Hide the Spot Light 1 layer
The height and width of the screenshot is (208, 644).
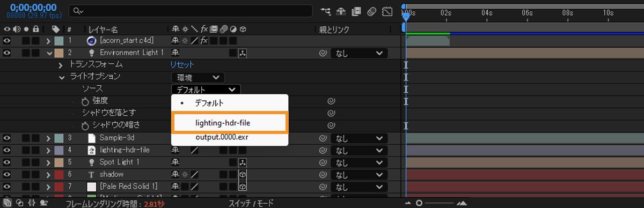pyautogui.click(x=7, y=162)
